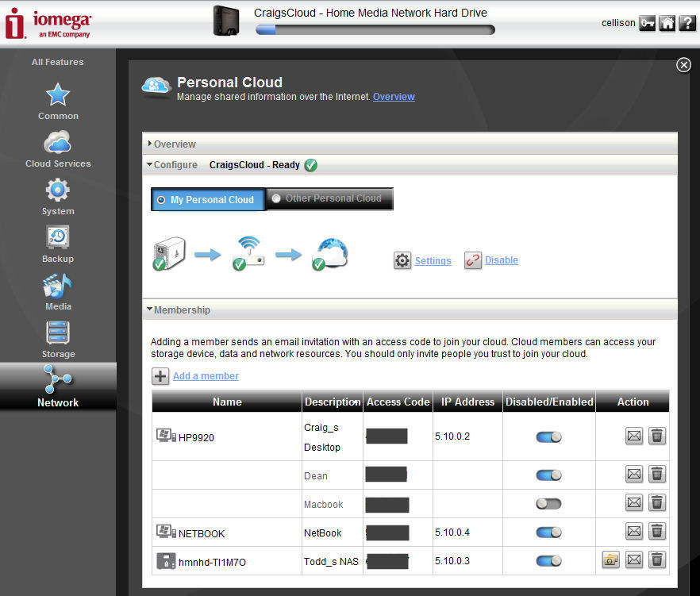Toggle Todd_s NAS enabled switch

548,561
